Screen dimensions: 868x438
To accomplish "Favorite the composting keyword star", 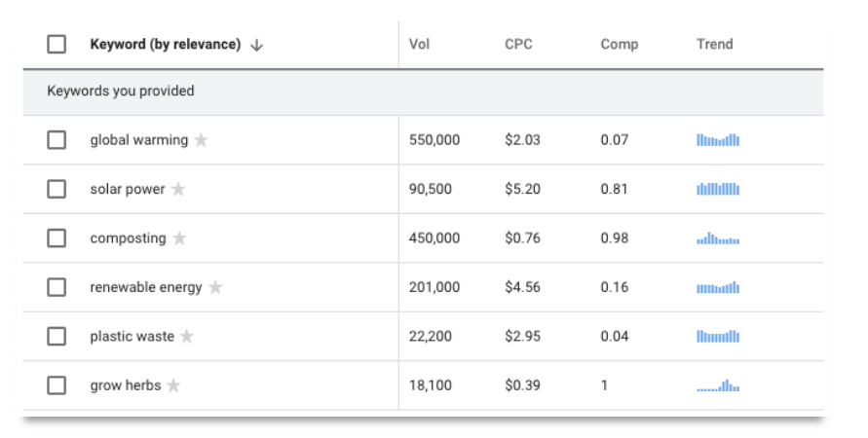I will pos(179,237).
